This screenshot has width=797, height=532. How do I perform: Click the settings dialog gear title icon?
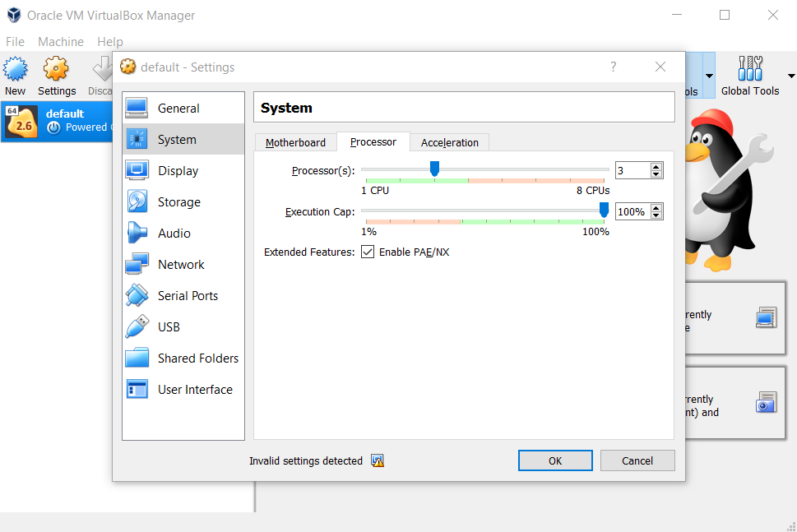tap(128, 67)
